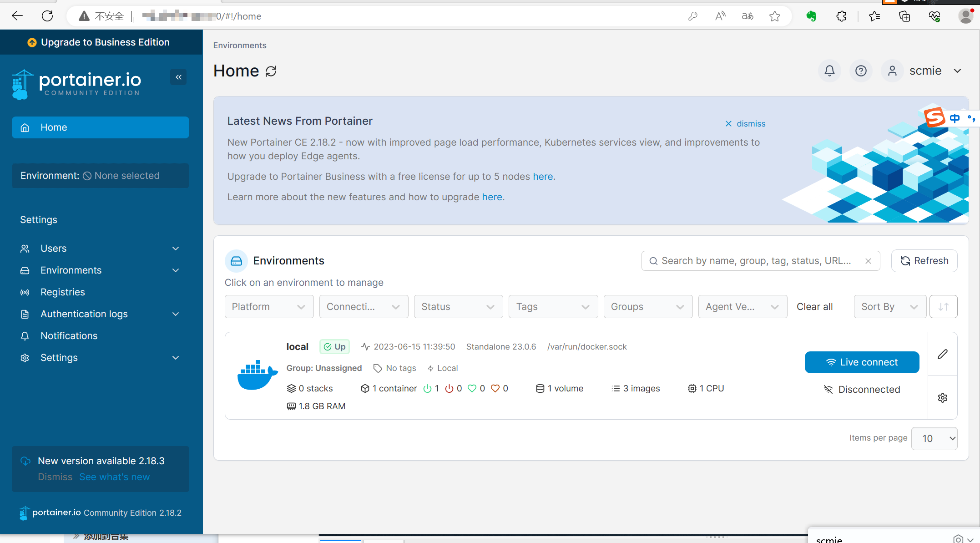
Task: Add page to favorites with star icon
Action: click(775, 16)
